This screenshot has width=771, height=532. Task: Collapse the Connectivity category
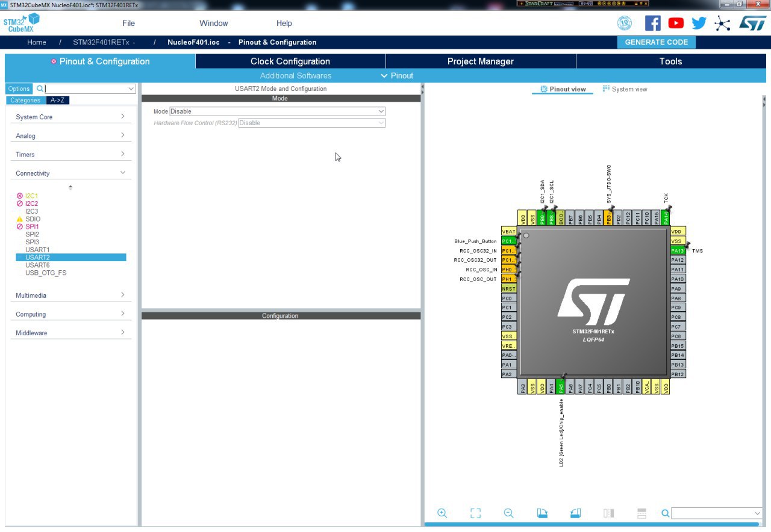tap(70, 173)
